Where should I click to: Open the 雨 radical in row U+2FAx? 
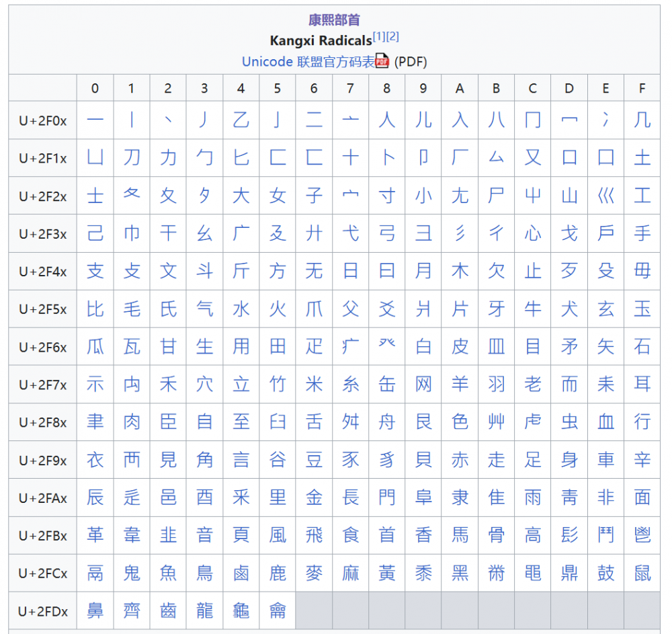532,498
